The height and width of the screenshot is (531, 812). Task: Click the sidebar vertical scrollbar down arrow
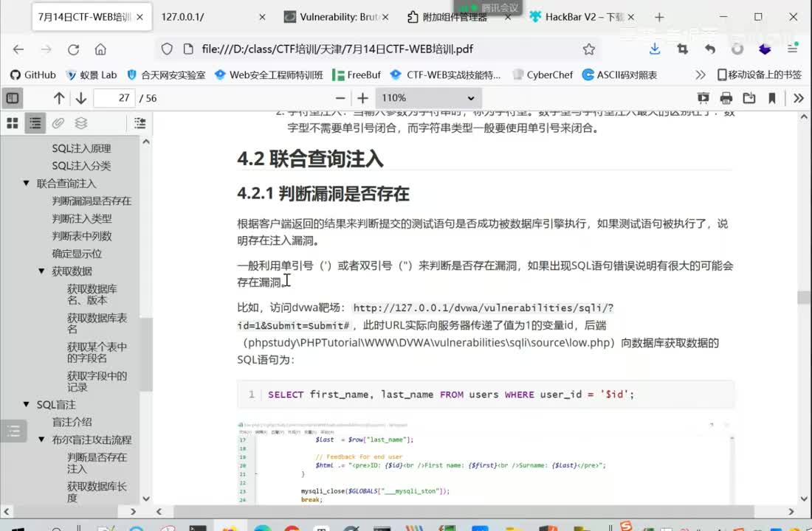(146, 499)
